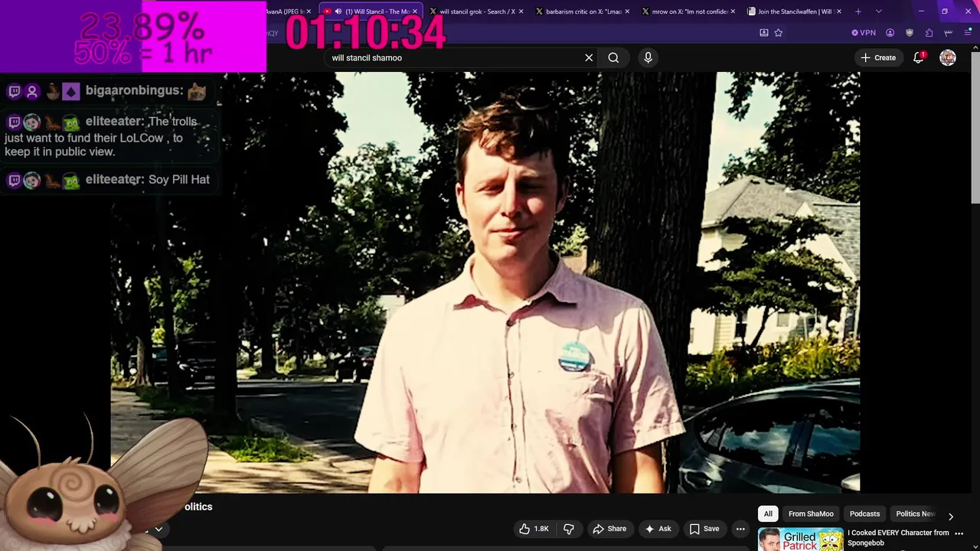Click the page vertical scrollbar
980x551 pixels.
[x=975, y=126]
